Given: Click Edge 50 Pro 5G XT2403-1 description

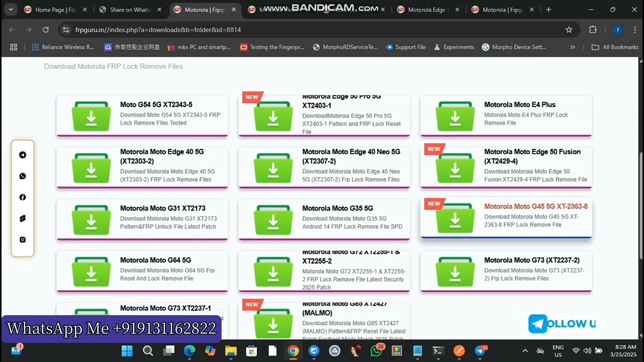Looking at the screenshot, I should 352,124.
